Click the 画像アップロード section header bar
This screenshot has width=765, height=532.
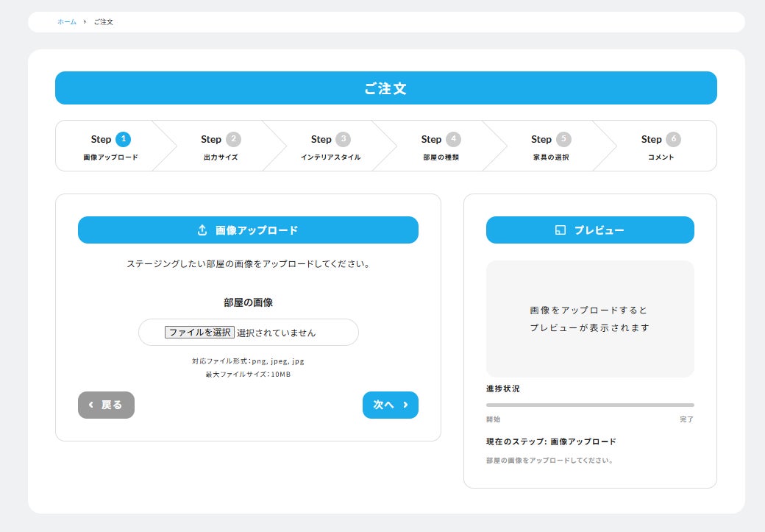(x=249, y=230)
